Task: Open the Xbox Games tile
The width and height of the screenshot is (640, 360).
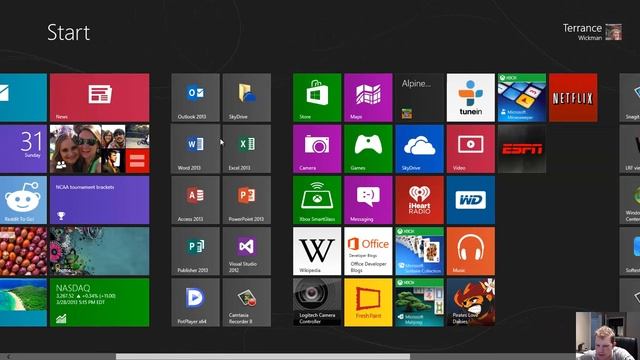Action: click(x=368, y=149)
